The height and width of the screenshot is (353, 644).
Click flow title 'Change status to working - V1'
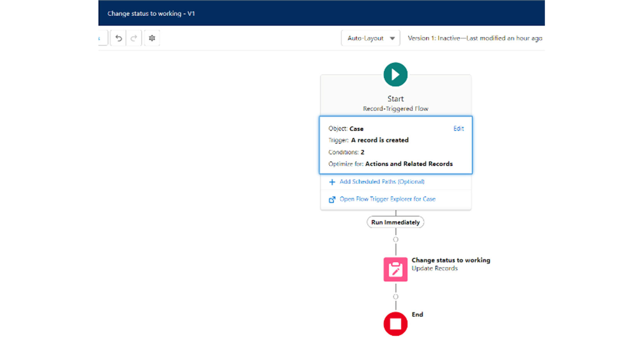coord(151,13)
